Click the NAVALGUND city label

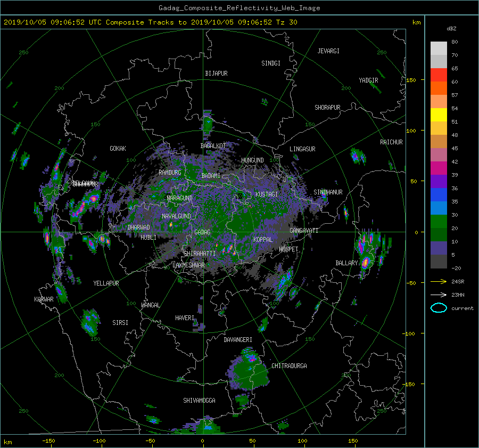coord(176,216)
